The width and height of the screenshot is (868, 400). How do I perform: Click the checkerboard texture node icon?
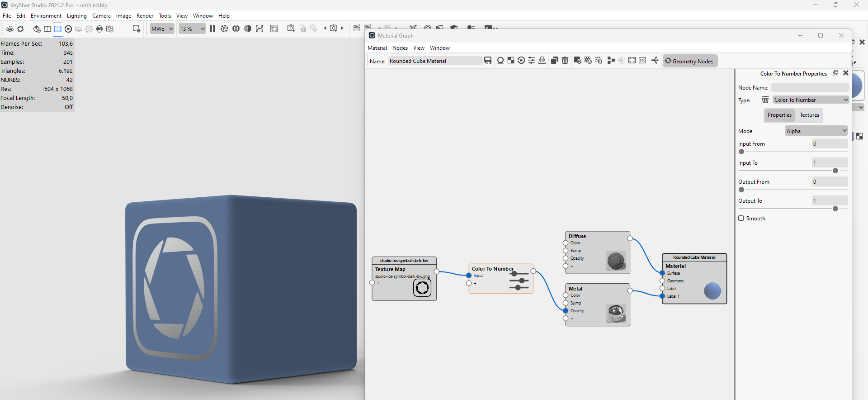click(x=511, y=61)
